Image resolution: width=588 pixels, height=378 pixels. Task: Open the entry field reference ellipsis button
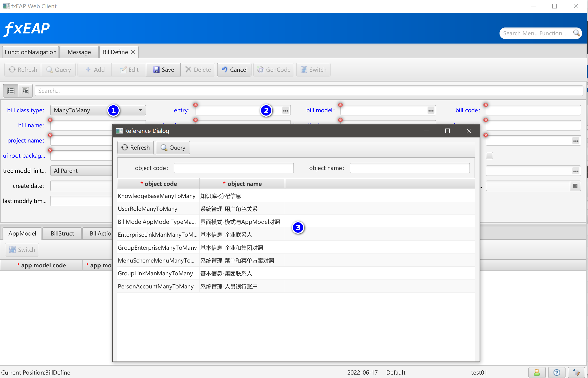[x=285, y=110]
